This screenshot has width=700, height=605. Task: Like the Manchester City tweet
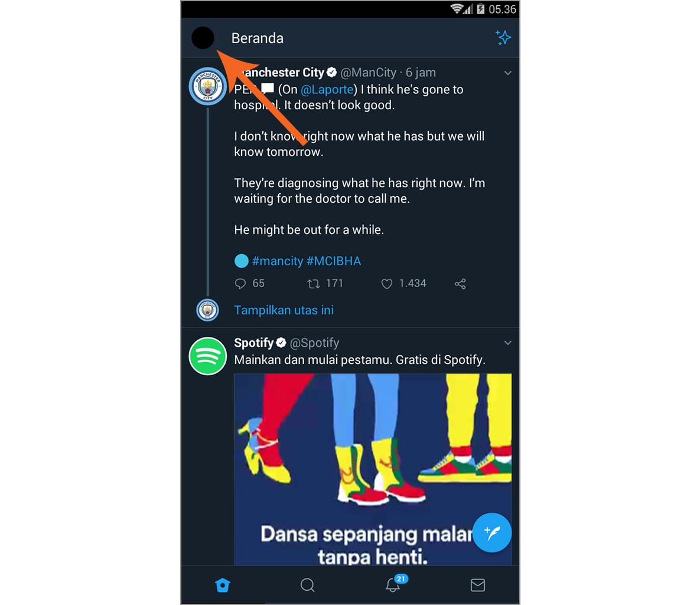(387, 284)
